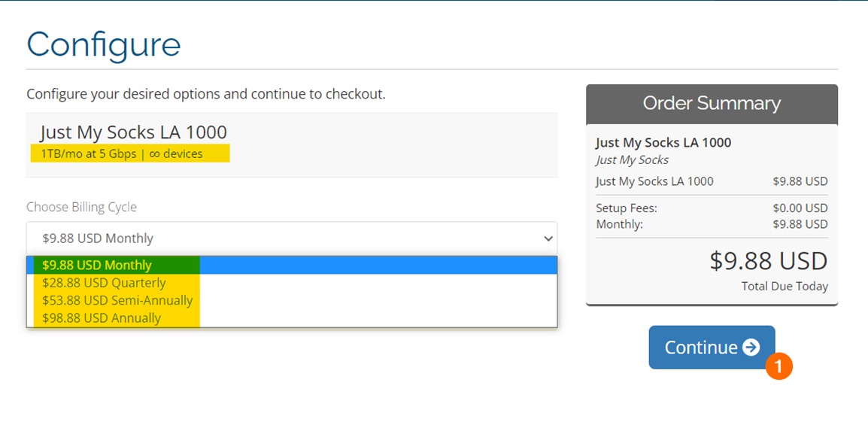Image resolution: width=868 pixels, height=422 pixels.
Task: Click the orange number 1 badge
Action: [779, 366]
